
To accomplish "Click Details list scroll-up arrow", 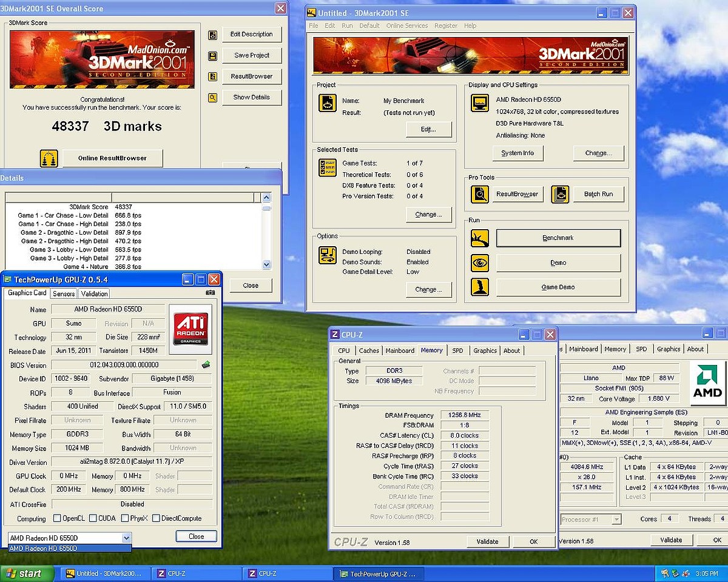I will pyautogui.click(x=266, y=198).
